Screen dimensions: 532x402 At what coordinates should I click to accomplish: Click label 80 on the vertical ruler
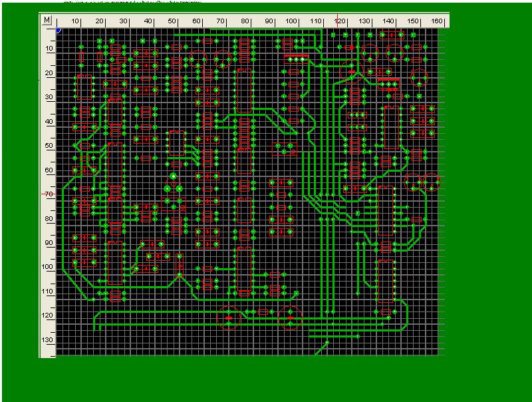pyautogui.click(x=49, y=218)
